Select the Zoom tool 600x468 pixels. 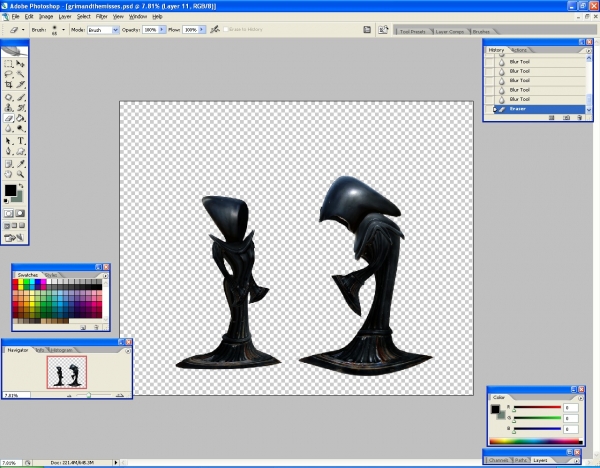pyautogui.click(x=20, y=174)
